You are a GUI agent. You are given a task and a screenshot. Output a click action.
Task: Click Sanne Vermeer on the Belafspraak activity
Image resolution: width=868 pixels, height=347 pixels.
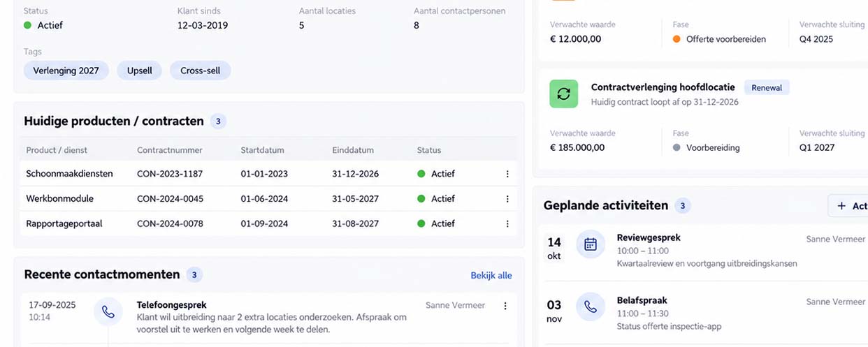[x=836, y=302]
